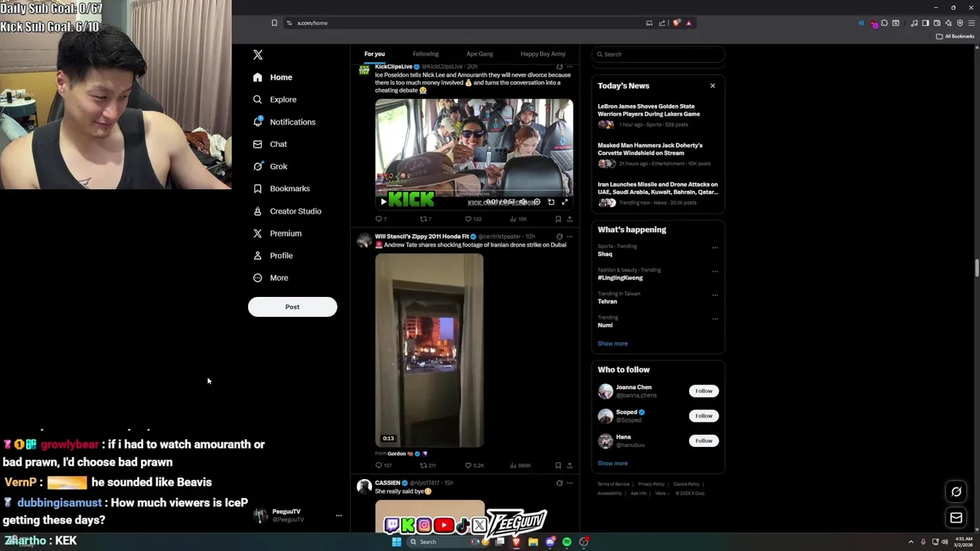
Task: Open Explore from the sidebar
Action: 275,99
